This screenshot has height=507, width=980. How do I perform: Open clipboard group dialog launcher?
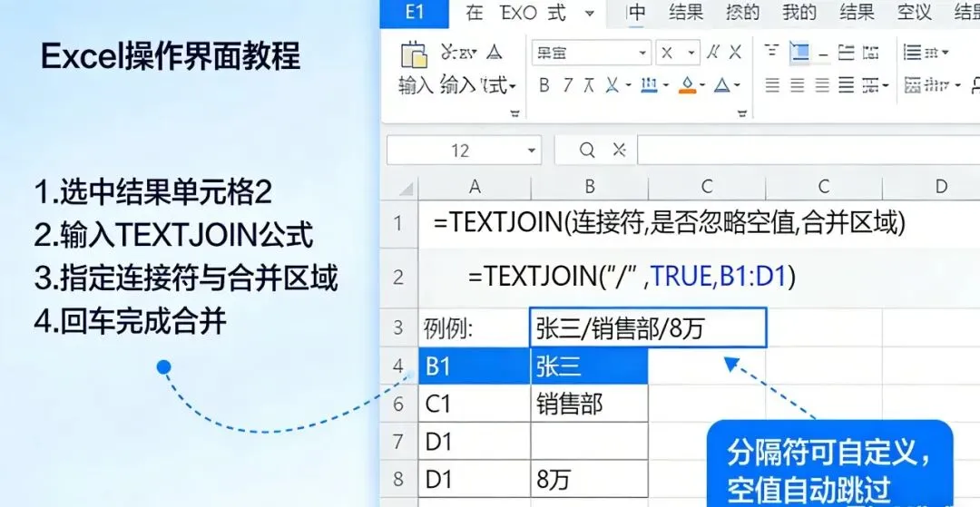tap(515, 113)
